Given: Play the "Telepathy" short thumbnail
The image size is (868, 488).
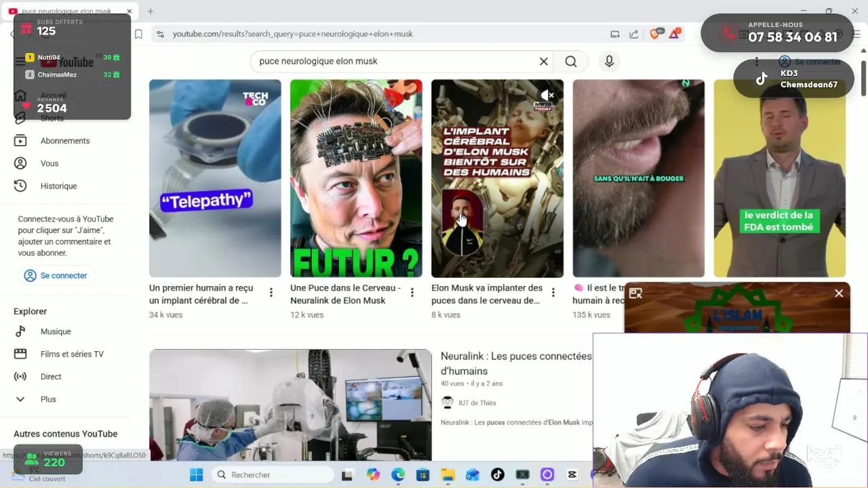Looking at the screenshot, I should (215, 178).
